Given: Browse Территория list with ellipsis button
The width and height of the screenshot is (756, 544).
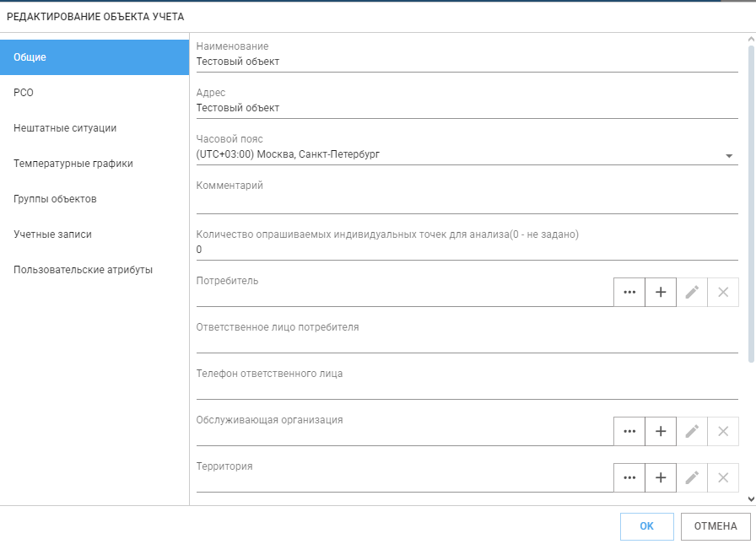Looking at the screenshot, I should (629, 477).
